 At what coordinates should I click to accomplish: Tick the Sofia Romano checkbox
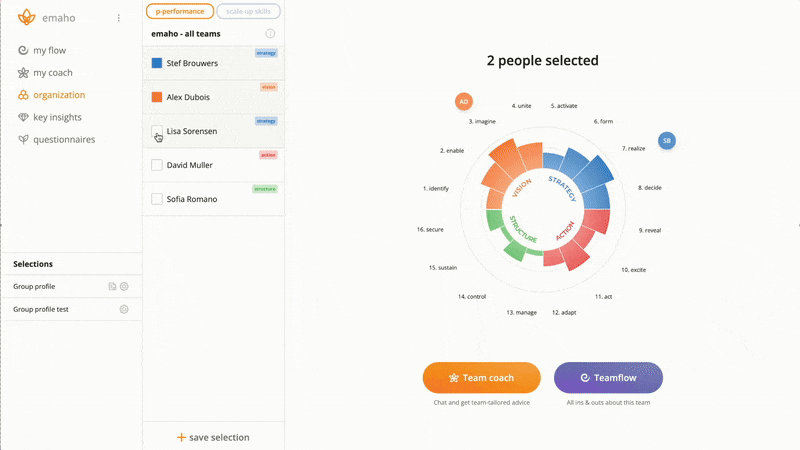pos(157,199)
